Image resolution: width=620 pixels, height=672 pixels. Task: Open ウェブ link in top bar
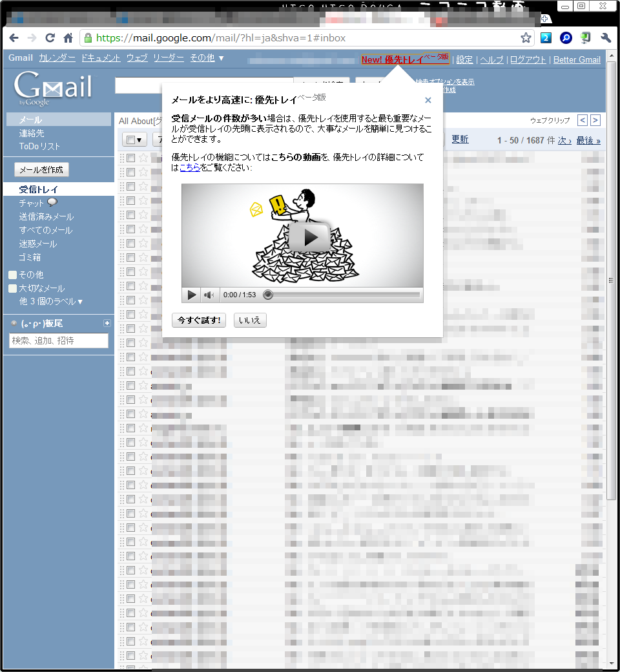click(137, 58)
